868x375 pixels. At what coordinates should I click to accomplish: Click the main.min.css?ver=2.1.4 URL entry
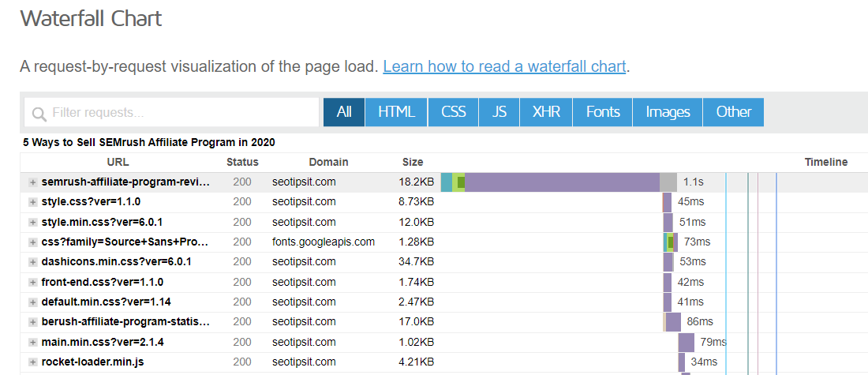click(x=103, y=343)
